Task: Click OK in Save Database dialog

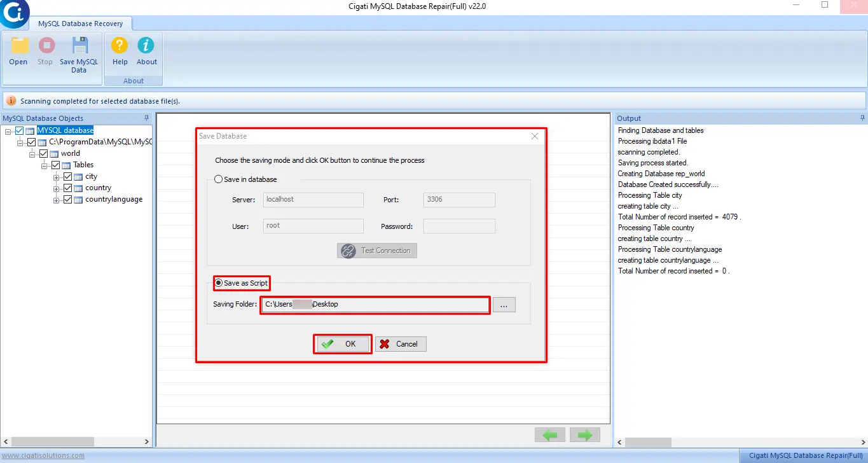Action: [x=343, y=344]
